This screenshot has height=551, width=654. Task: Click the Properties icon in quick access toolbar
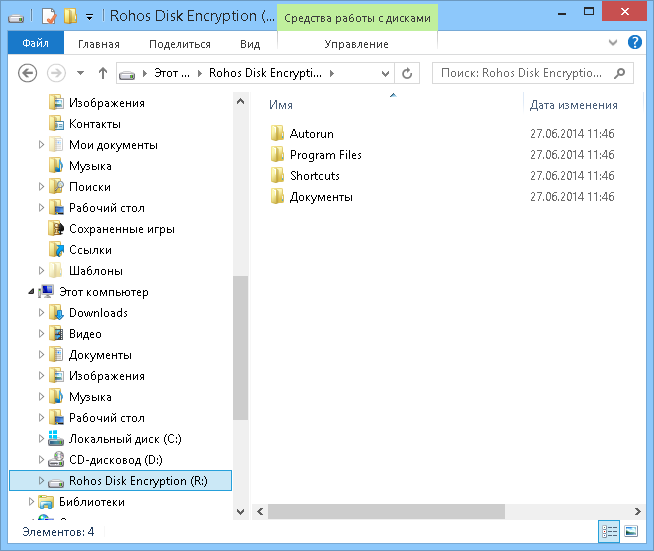49,16
